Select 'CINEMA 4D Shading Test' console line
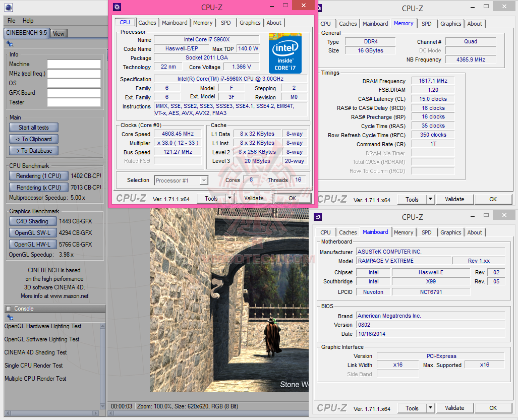 click(x=35, y=352)
